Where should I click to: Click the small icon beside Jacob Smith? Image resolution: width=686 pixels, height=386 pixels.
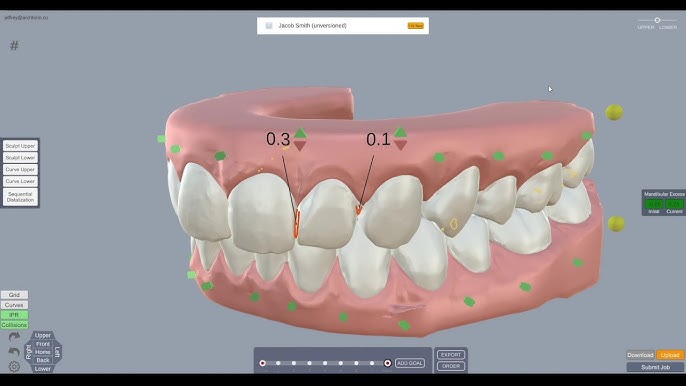pos(269,26)
